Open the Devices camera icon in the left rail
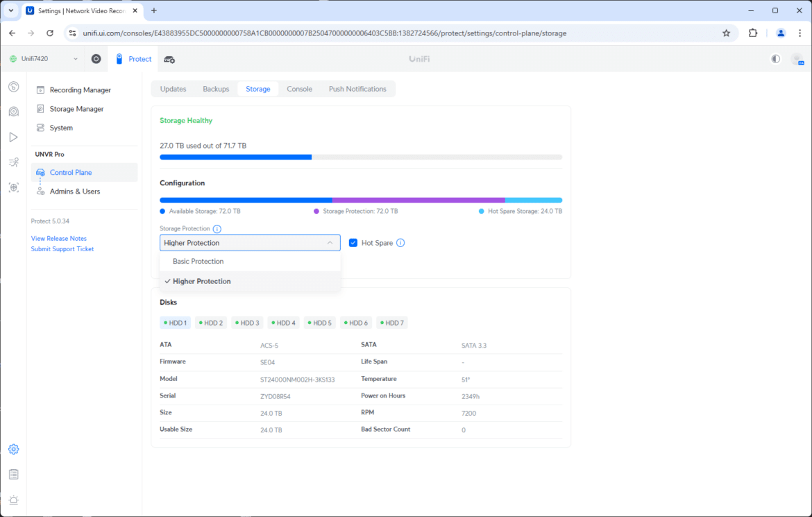Screen dimensions: 812x517 tap(14, 111)
